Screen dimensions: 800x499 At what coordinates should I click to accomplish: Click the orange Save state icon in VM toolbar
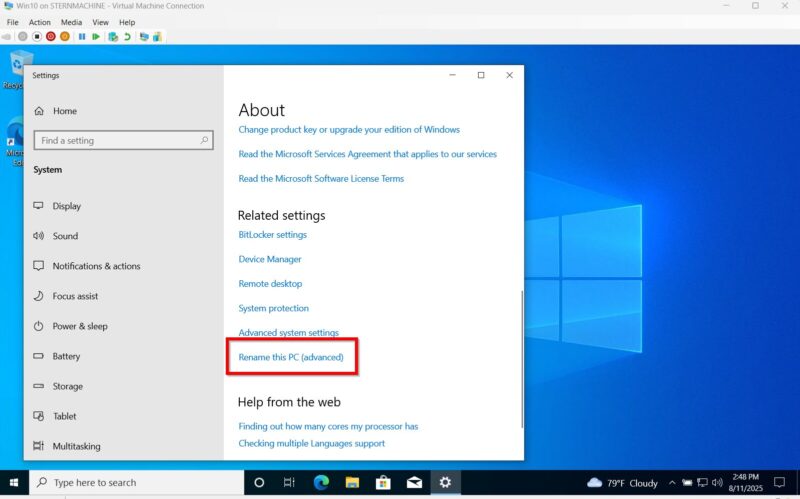pos(65,37)
